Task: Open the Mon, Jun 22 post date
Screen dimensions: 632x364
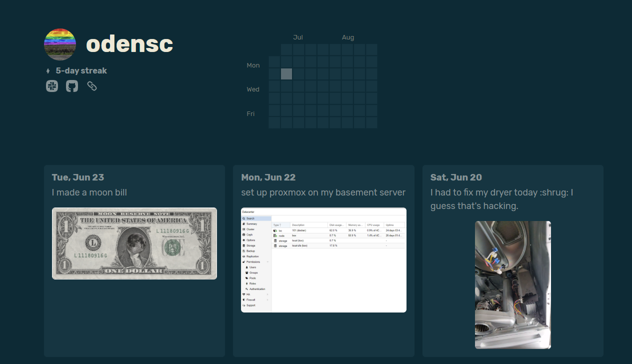Action: click(268, 177)
